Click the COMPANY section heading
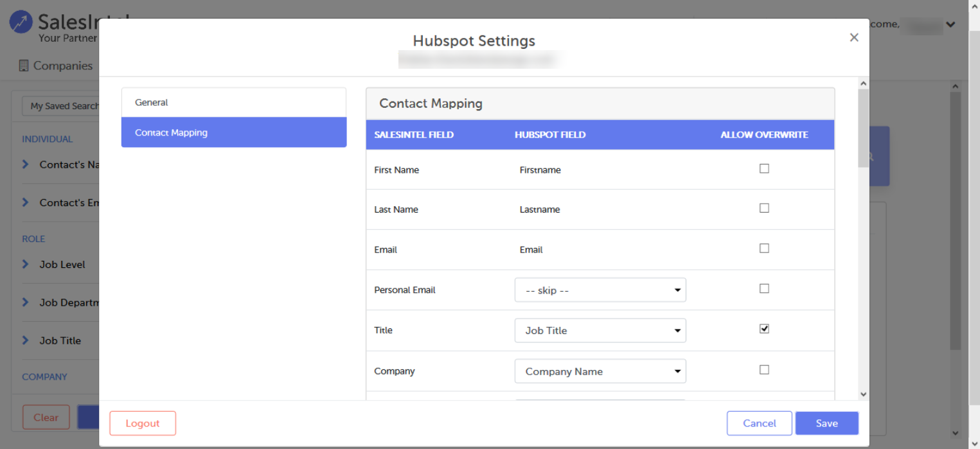The height and width of the screenshot is (449, 980). [44, 377]
